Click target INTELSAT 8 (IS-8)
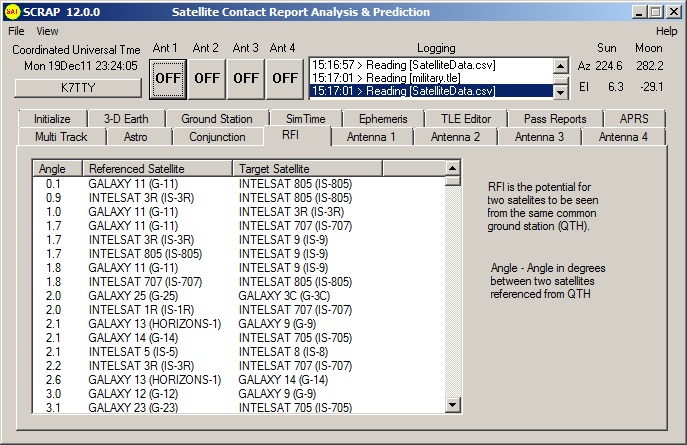 (x=283, y=352)
